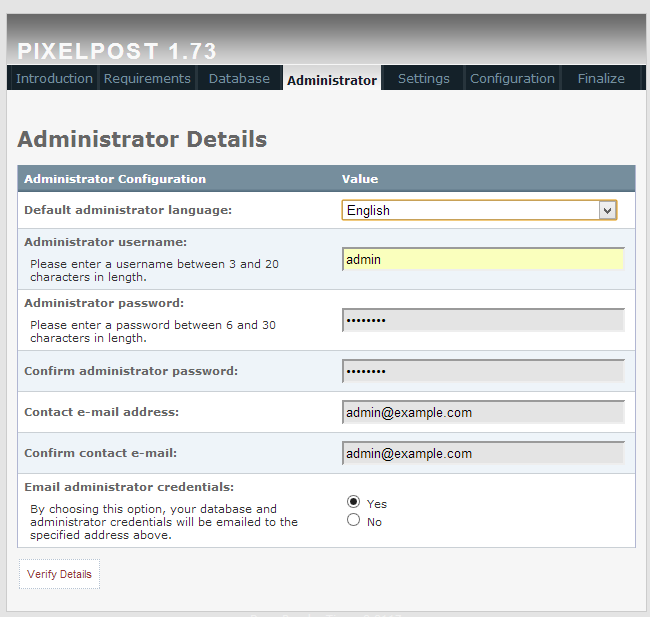650x617 pixels.
Task: Click the Administrator Details heading
Action: tap(142, 139)
